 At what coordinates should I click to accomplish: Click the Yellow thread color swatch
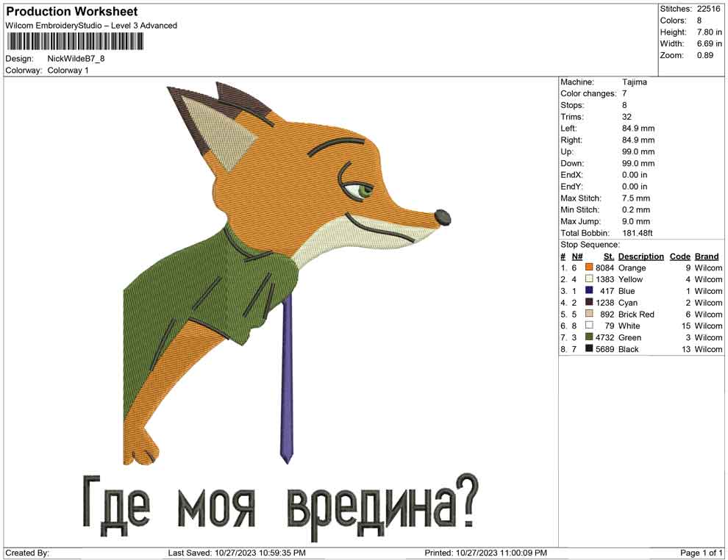pyautogui.click(x=589, y=279)
